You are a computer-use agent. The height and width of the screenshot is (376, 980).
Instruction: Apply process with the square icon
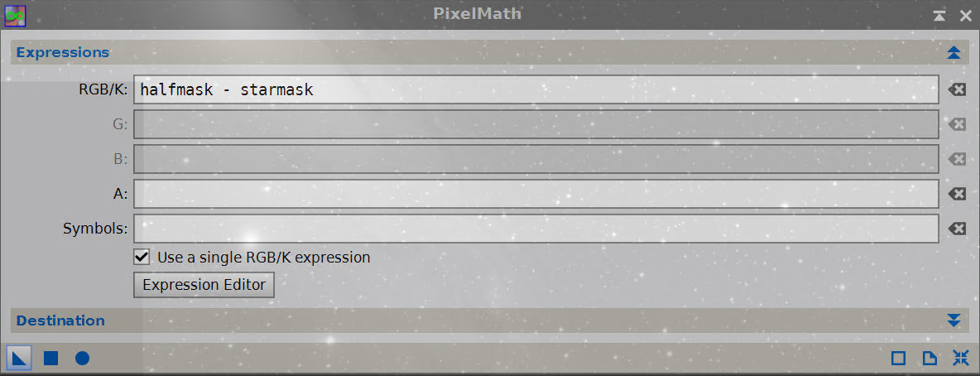(x=50, y=359)
